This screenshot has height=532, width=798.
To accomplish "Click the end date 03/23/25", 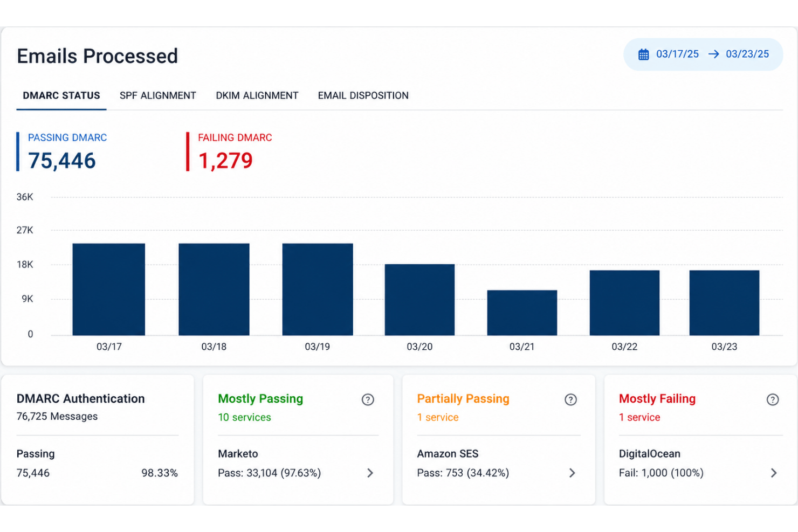I will (x=747, y=54).
